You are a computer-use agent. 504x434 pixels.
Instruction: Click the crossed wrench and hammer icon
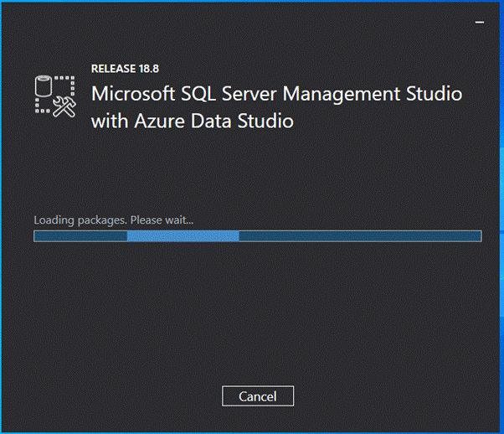point(64,106)
